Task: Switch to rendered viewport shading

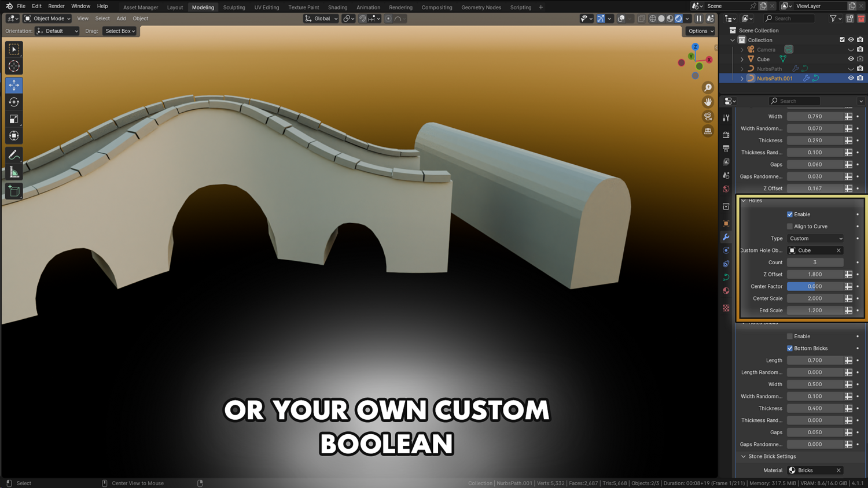Action: click(679, 19)
